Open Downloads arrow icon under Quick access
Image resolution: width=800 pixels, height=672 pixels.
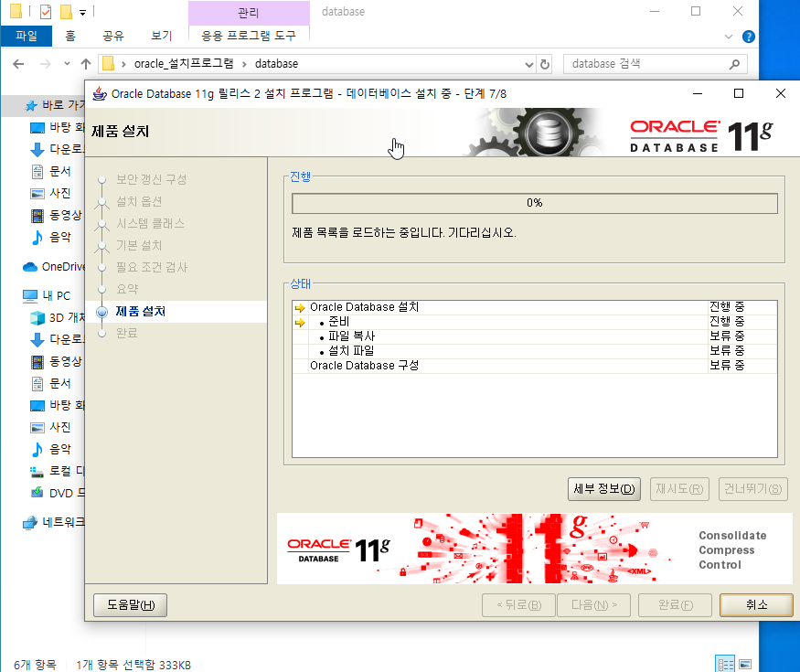pyautogui.click(x=37, y=150)
